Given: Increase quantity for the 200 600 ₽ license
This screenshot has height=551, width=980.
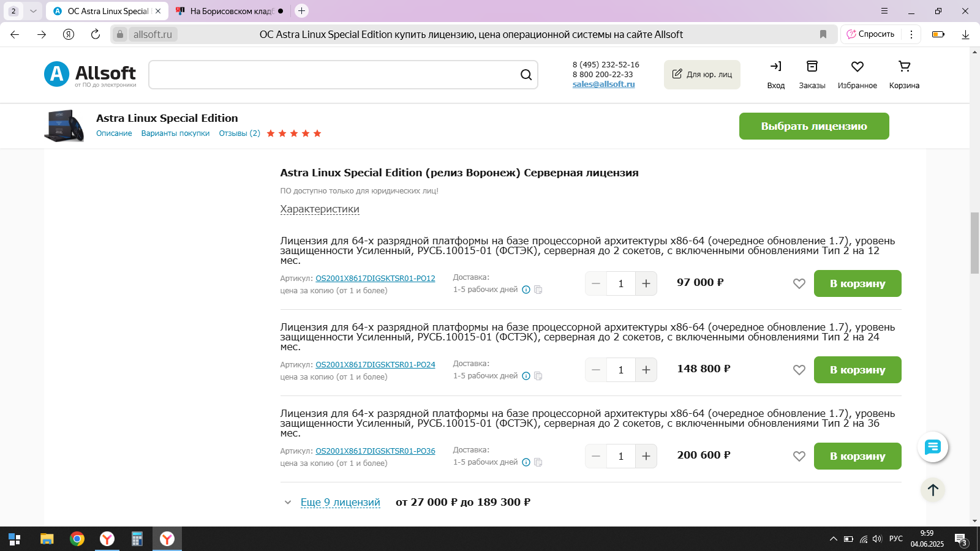Looking at the screenshot, I should click(646, 456).
